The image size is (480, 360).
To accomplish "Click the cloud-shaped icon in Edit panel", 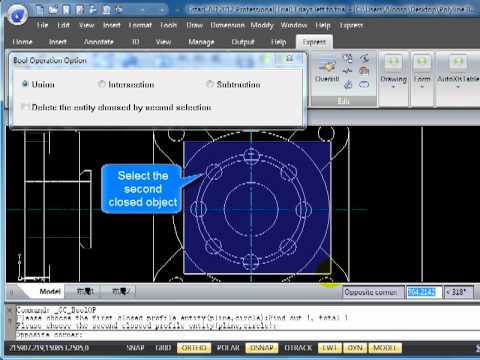I will 364,84.
